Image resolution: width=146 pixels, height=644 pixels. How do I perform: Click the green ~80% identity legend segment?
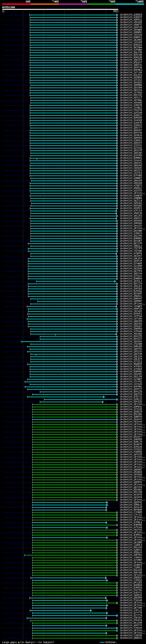[x=101, y=4]
